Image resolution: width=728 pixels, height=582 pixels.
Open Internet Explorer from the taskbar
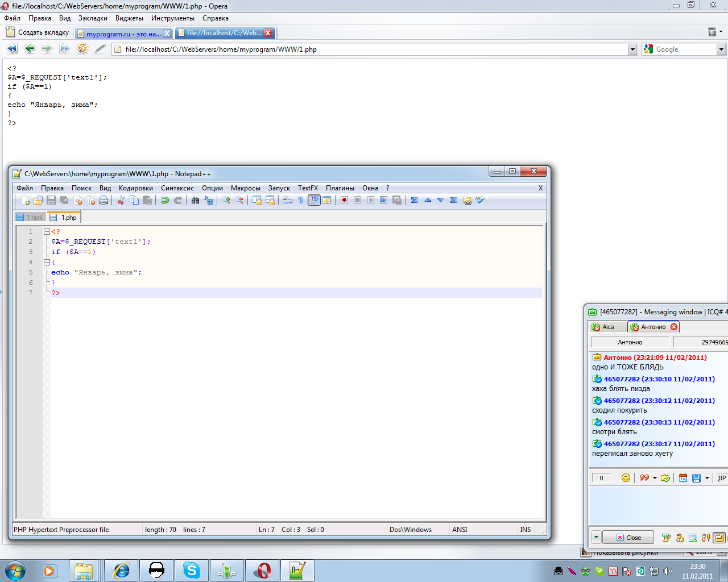(x=121, y=571)
